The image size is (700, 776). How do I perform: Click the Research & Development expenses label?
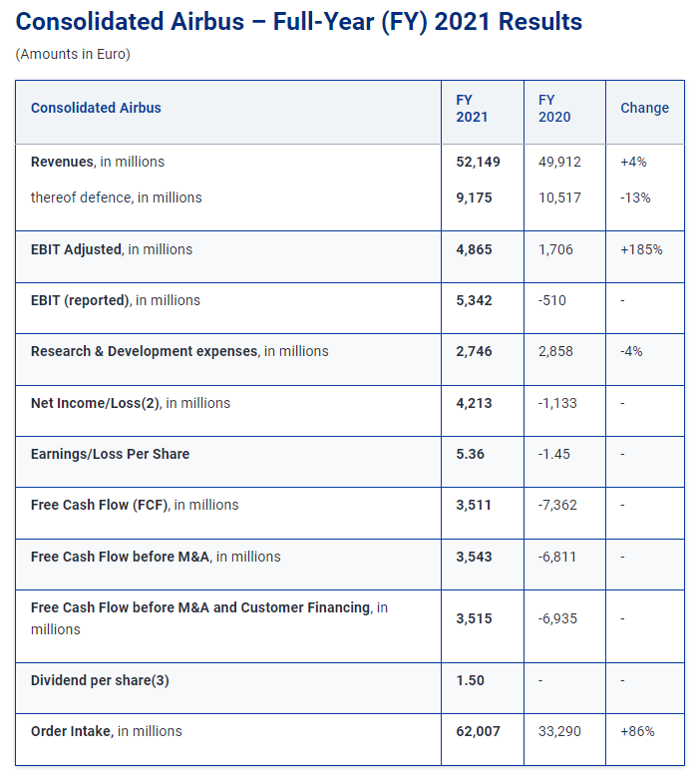coord(179,351)
